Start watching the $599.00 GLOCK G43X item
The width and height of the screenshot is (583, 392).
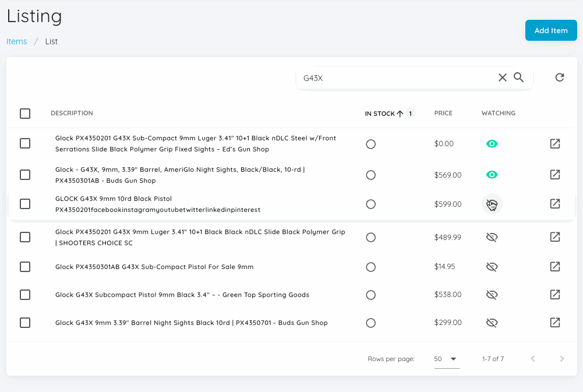point(492,204)
